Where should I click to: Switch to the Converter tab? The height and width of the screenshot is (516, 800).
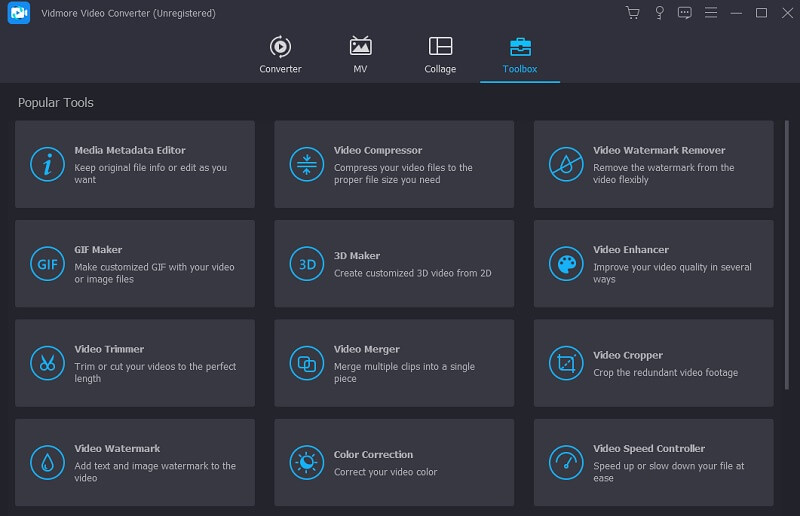280,55
